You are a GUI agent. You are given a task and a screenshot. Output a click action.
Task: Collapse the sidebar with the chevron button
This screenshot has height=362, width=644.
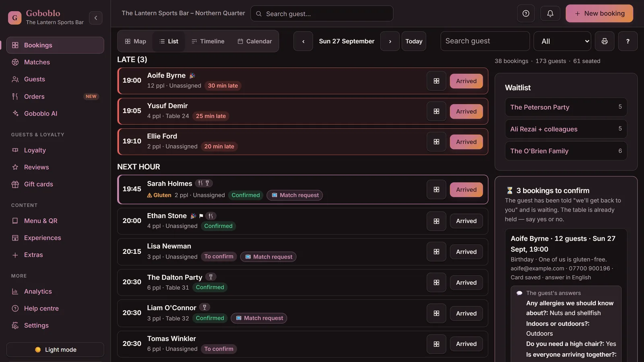96,18
